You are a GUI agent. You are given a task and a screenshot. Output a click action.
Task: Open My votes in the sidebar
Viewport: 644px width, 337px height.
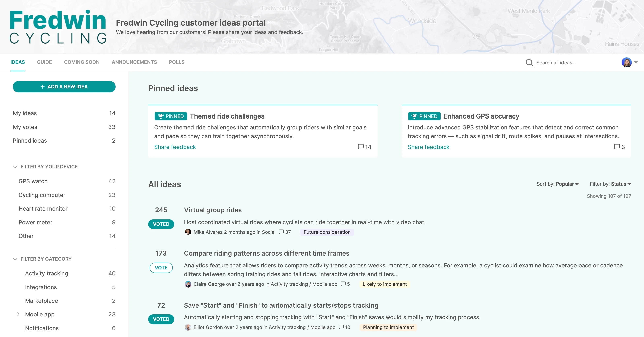25,127
